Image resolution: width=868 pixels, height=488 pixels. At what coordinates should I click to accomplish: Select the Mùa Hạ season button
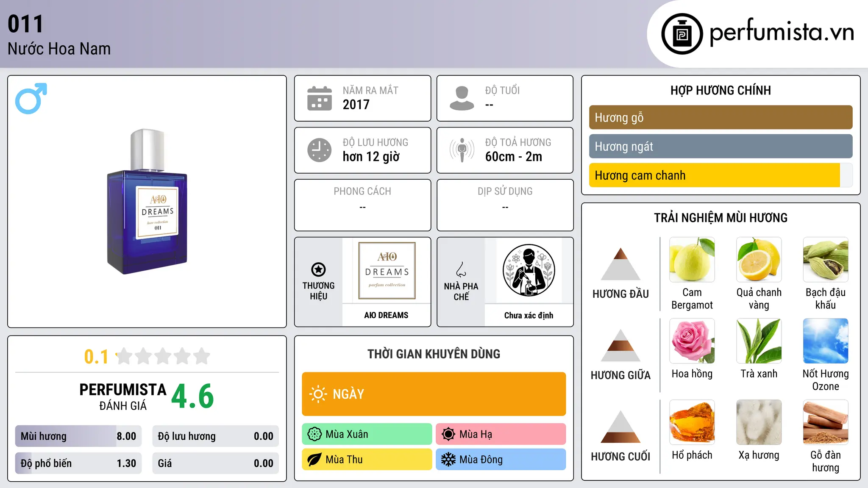[501, 434]
